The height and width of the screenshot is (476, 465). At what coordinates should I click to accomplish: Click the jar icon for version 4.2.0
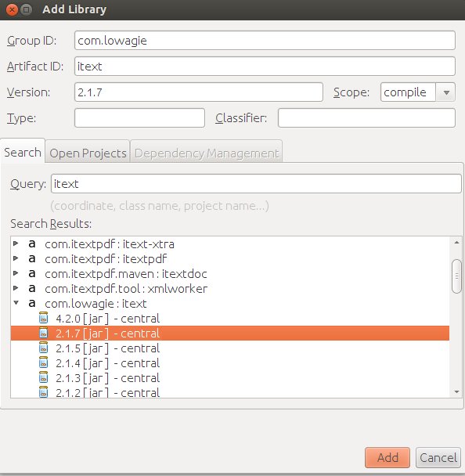44,318
